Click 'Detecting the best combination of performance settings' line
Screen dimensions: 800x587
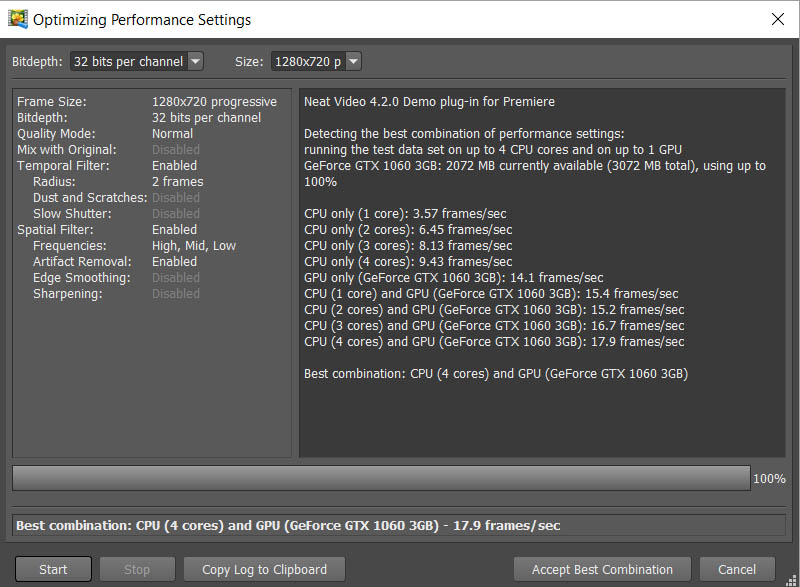[464, 134]
